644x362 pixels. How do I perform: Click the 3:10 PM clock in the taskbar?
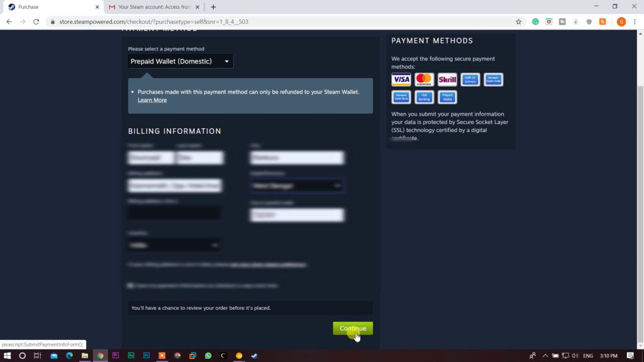(x=609, y=356)
